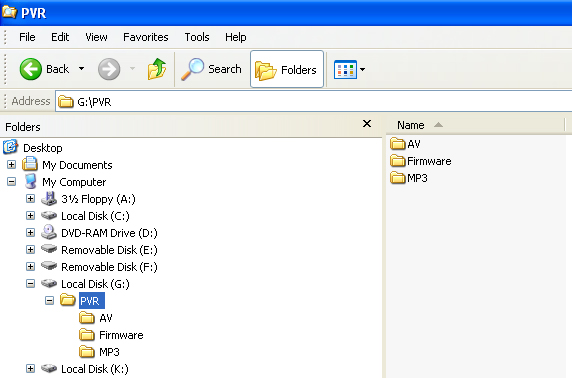Collapse the Local Disk (G:) node
572x378 pixels.
tap(30, 284)
